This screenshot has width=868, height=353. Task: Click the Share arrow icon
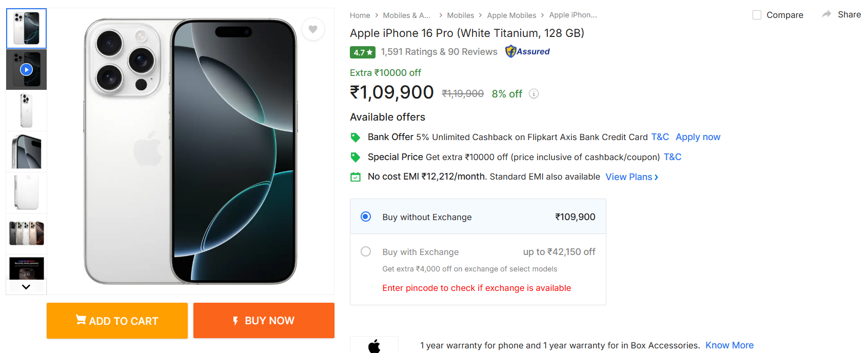tap(826, 14)
